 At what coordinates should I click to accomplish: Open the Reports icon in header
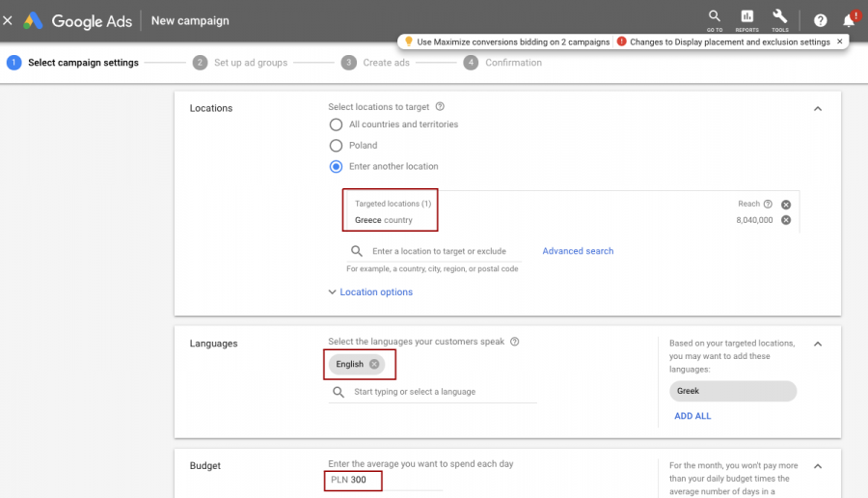point(746,17)
